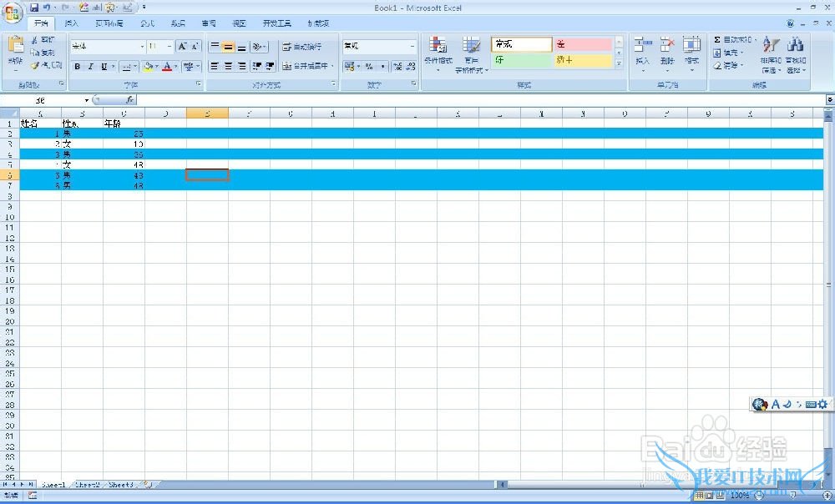Screen dimensions: 835x504
Task: Open the Office Button menu
Action: click(11, 13)
